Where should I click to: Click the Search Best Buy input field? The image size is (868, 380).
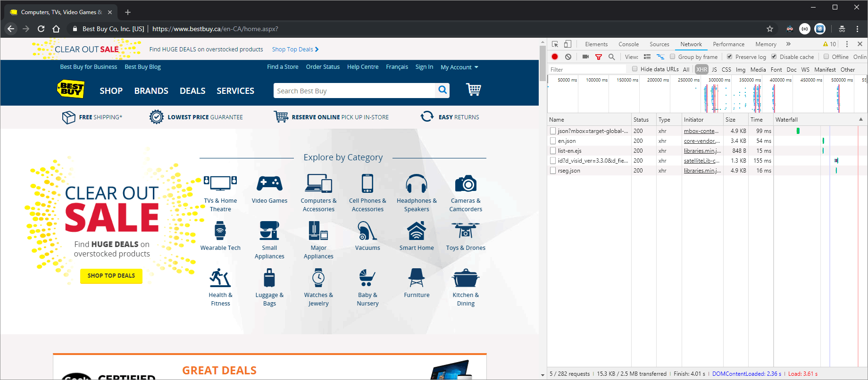point(354,91)
